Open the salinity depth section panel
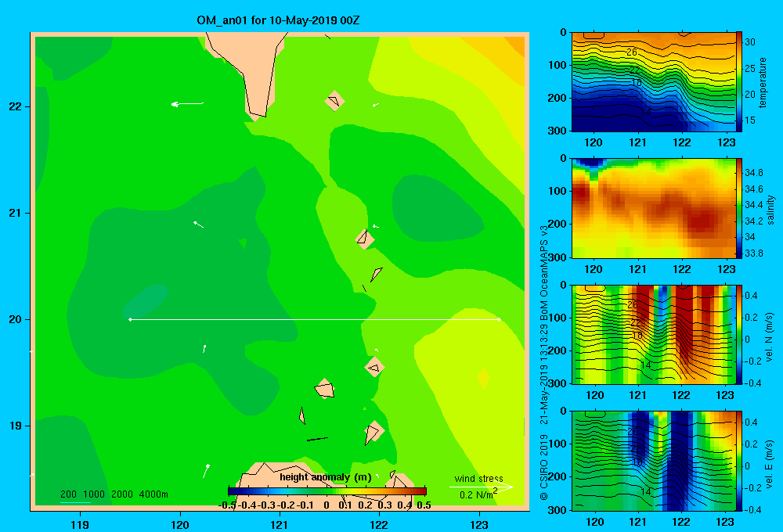Viewport: 783px width, 532px height. pos(654,208)
